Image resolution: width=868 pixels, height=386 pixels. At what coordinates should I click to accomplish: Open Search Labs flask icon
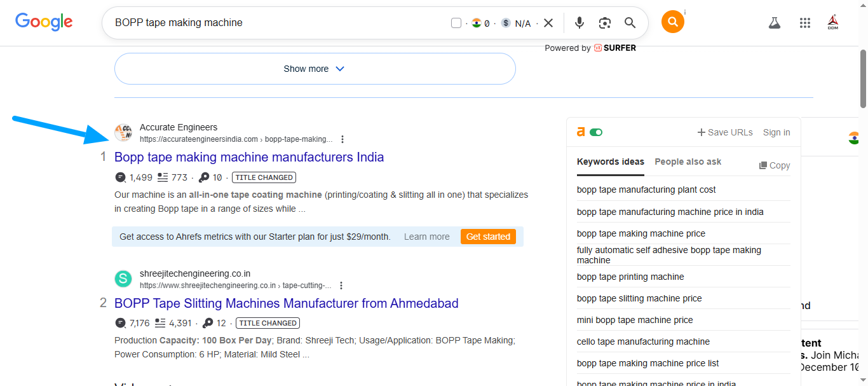774,23
